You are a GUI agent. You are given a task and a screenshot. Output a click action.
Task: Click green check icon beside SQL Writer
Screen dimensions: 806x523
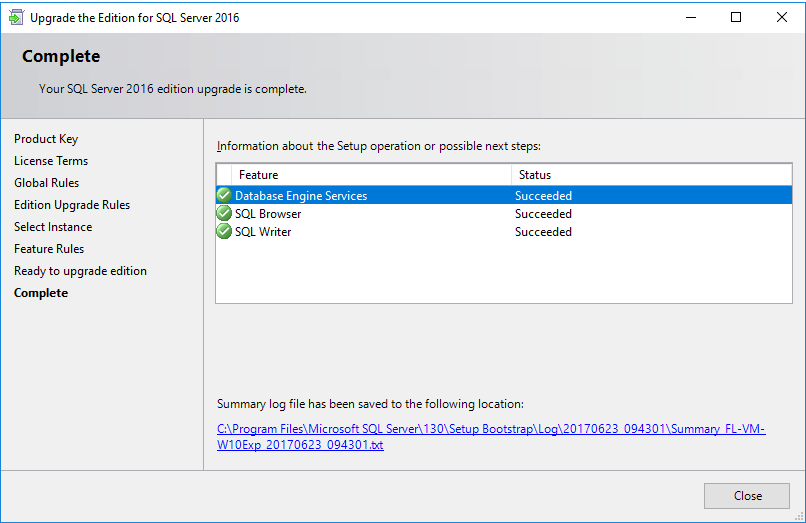click(224, 231)
